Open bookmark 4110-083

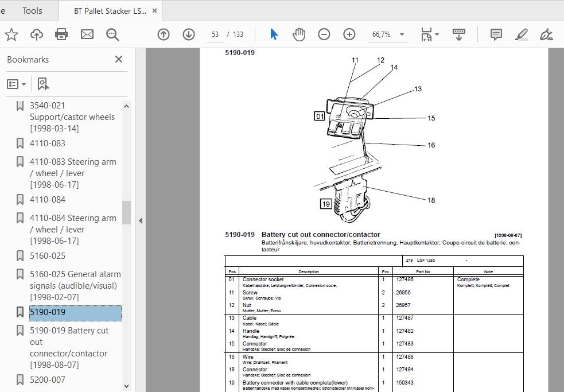(48, 143)
